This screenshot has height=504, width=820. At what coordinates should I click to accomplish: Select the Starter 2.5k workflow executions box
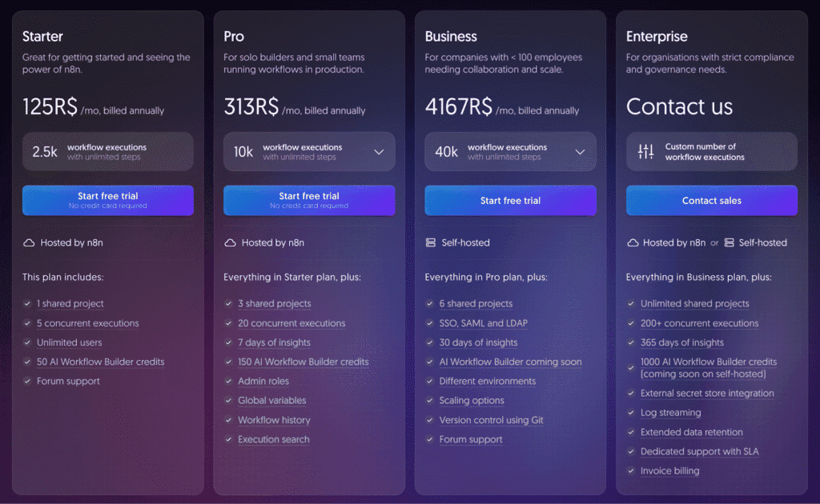107,152
